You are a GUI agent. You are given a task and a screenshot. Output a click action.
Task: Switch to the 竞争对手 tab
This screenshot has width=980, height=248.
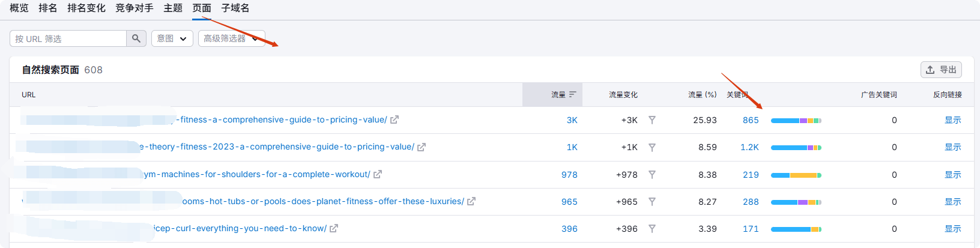135,8
